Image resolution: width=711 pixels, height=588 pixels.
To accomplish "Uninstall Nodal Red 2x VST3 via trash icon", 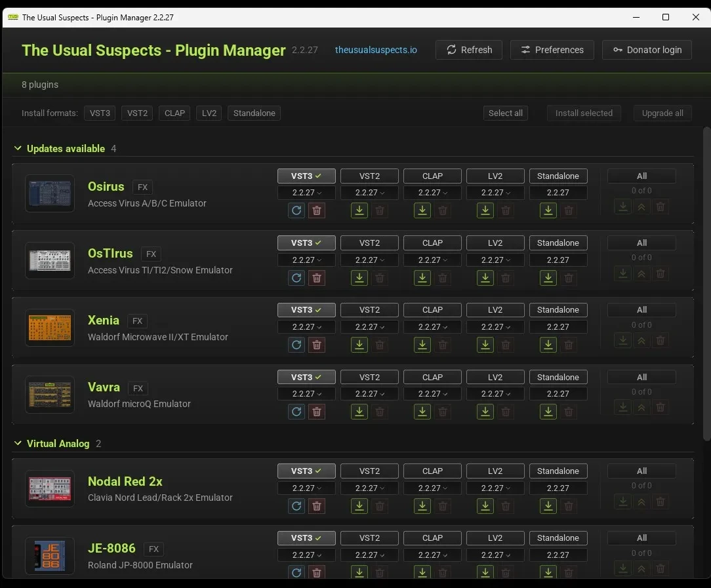I will tap(317, 505).
